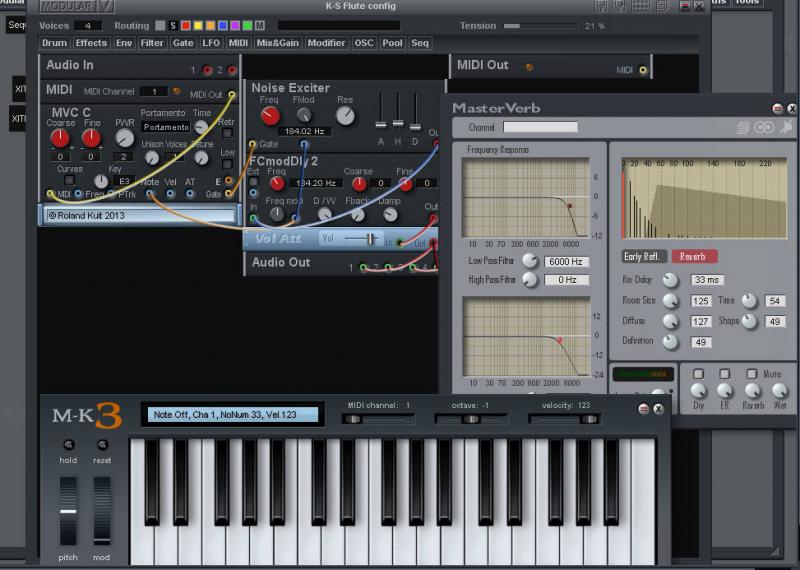The image size is (800, 570).
Task: Click the MVC Vel output jack
Action: pyautogui.click(x=170, y=194)
